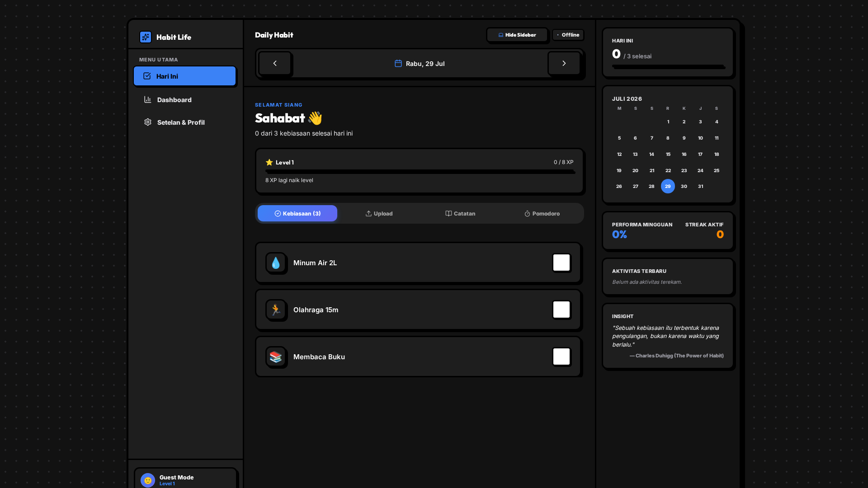Click the upload arrow icon in Upload tab
The image size is (868, 488).
click(368, 213)
